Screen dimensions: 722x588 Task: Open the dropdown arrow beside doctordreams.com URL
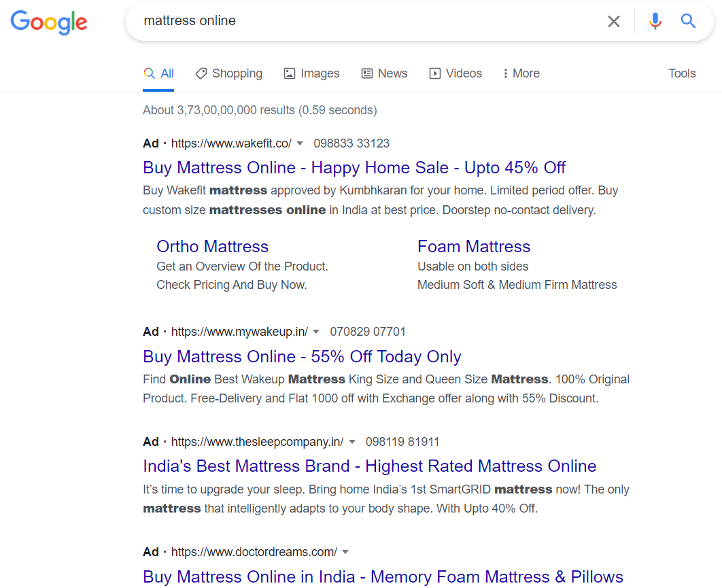(x=346, y=552)
